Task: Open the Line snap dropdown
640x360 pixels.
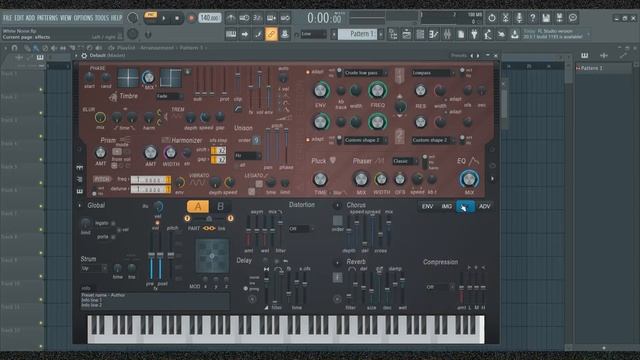Action: [x=313, y=34]
